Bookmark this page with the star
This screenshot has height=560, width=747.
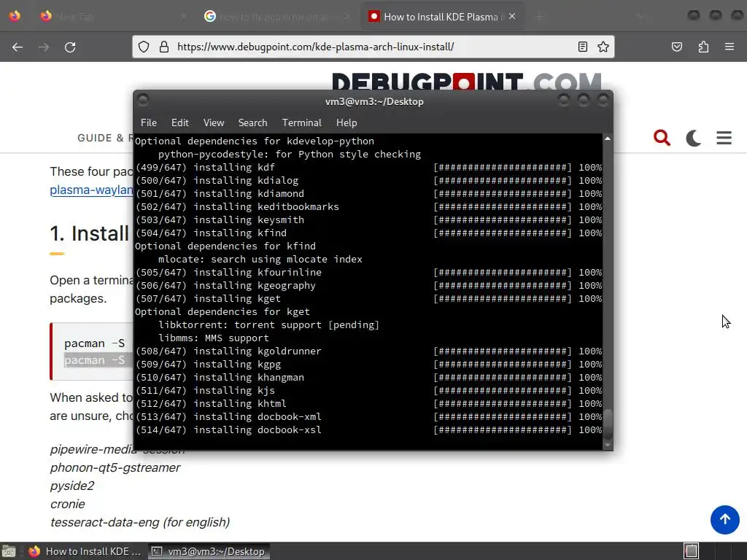click(603, 47)
